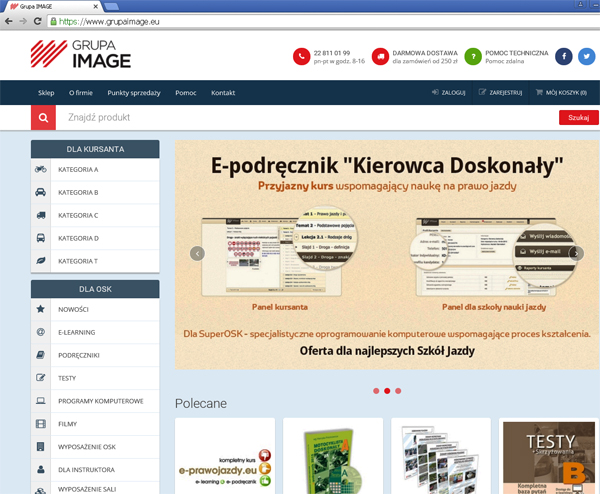Open the Kontakt menu item
This screenshot has width=600, height=494.
(223, 93)
